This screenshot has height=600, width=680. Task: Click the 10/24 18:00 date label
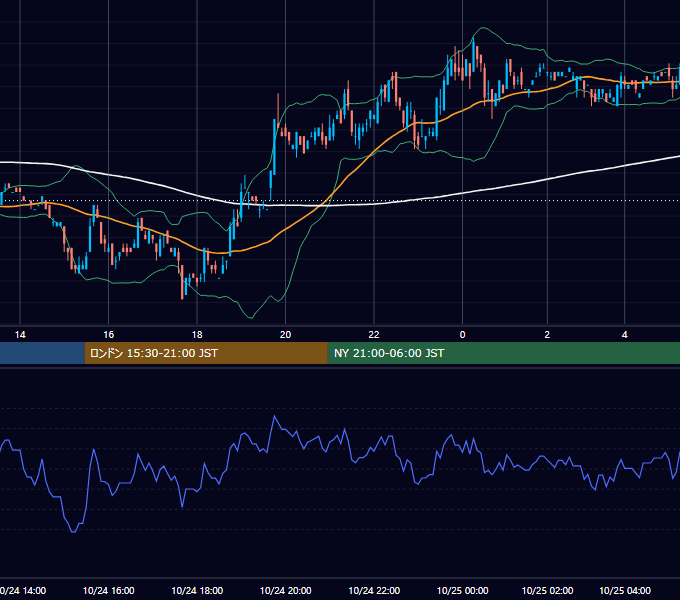click(197, 590)
